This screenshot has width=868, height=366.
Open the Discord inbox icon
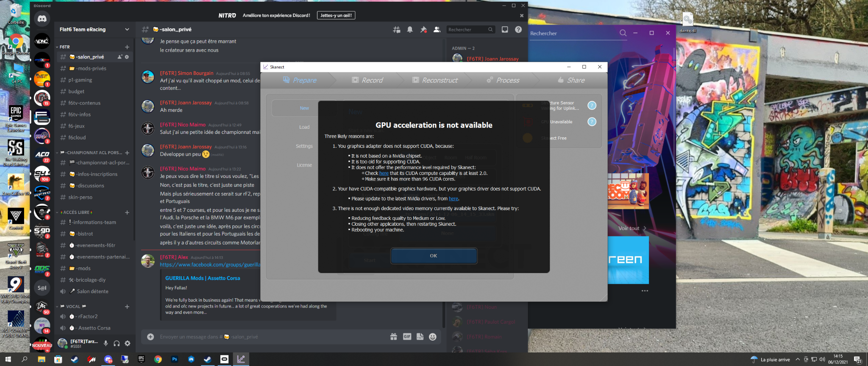505,30
